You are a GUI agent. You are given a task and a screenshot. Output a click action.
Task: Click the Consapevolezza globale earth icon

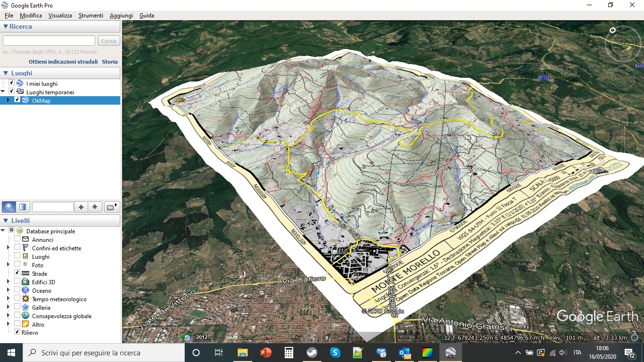tap(25, 316)
